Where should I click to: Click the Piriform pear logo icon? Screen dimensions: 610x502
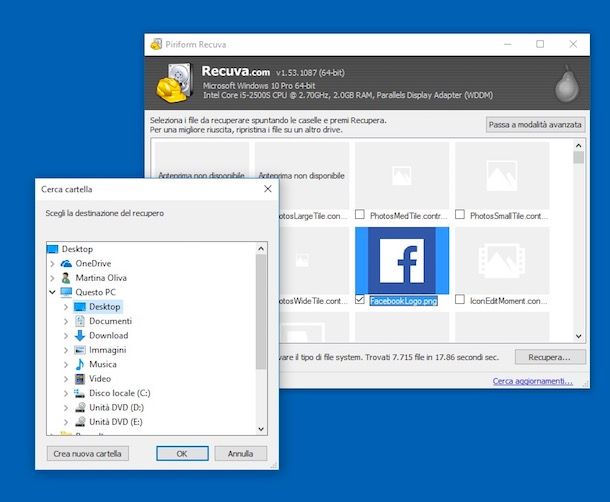tap(567, 84)
